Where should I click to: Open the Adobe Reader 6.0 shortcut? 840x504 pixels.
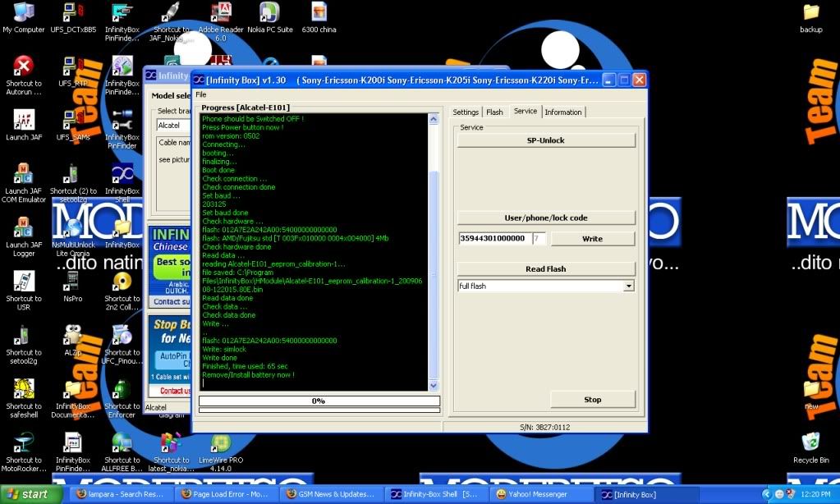pyautogui.click(x=220, y=14)
